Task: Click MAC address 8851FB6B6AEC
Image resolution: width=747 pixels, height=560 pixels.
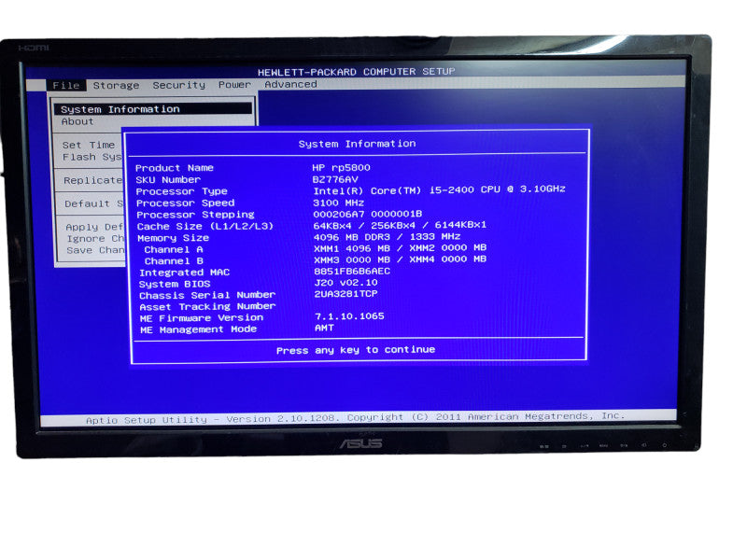Action: [x=352, y=271]
